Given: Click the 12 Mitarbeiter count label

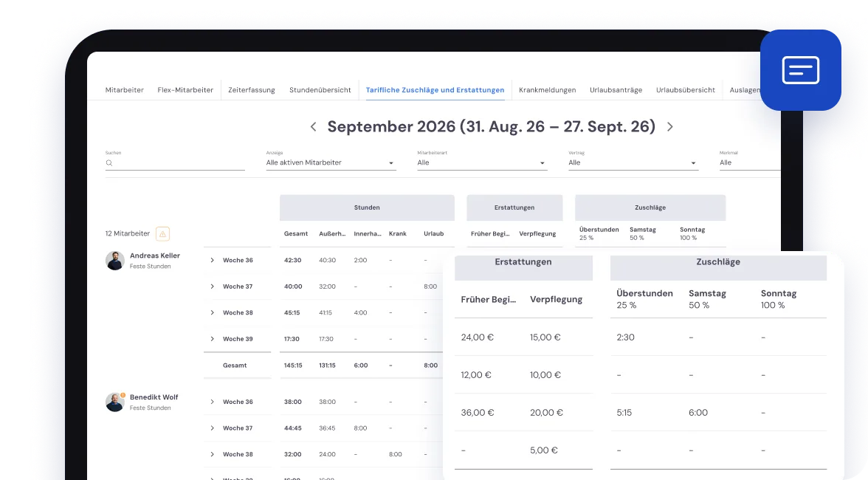Looking at the screenshot, I should [127, 233].
